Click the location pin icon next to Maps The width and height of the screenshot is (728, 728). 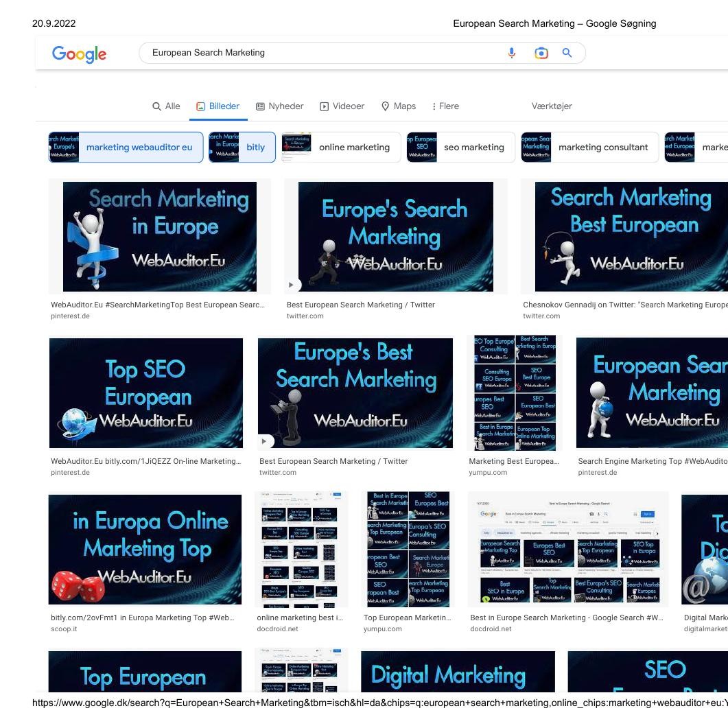[385, 106]
